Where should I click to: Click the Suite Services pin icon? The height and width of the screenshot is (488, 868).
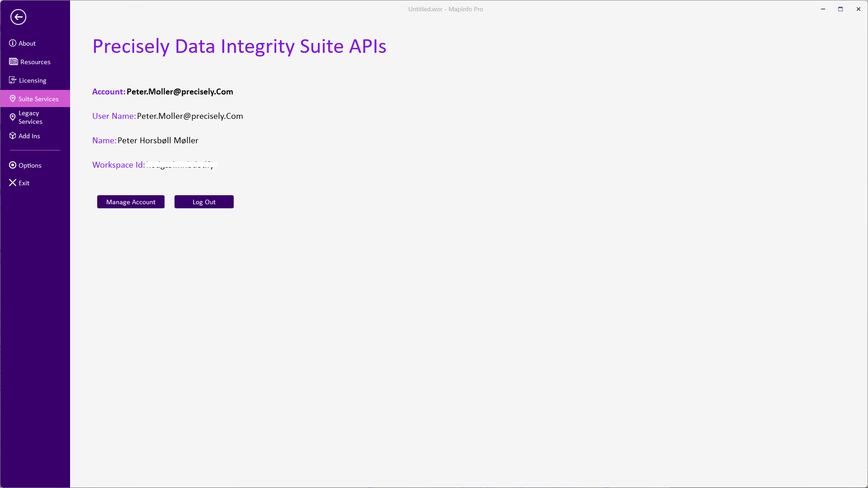pos(13,99)
